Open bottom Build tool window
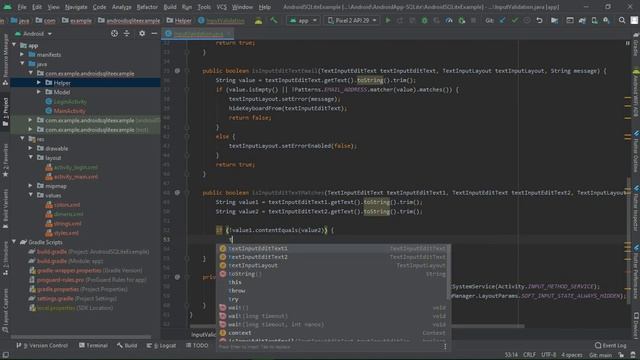This screenshot has height=360, width=640. 127,345
